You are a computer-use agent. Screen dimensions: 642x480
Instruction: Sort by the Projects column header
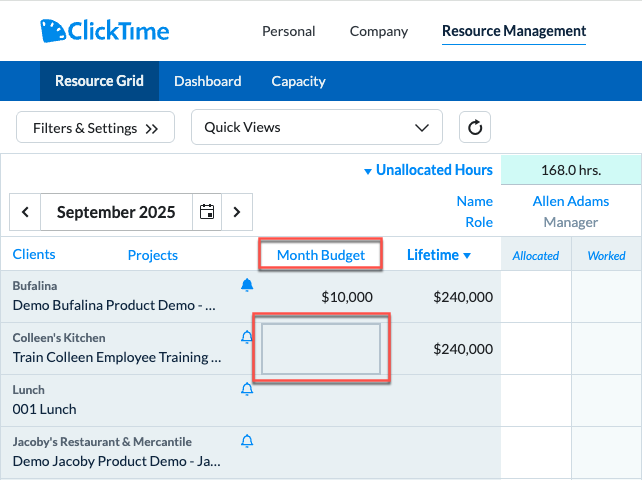153,255
